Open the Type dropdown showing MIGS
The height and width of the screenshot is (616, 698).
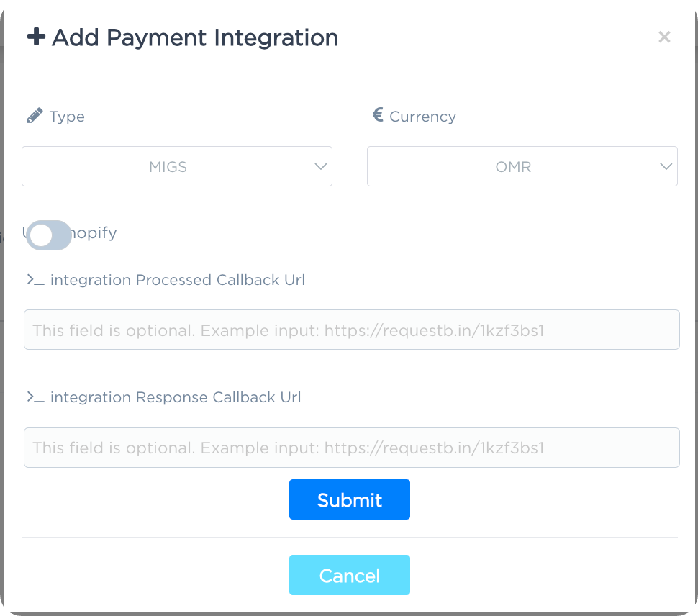tap(177, 166)
